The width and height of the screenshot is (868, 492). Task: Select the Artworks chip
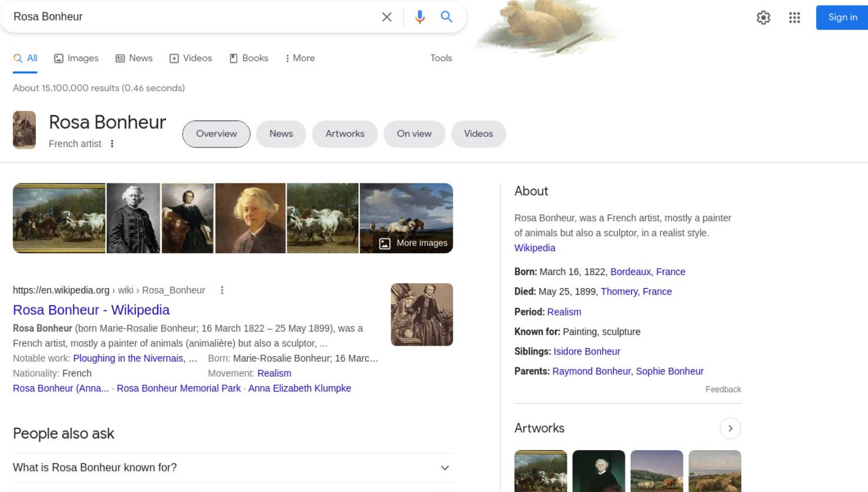pos(345,133)
